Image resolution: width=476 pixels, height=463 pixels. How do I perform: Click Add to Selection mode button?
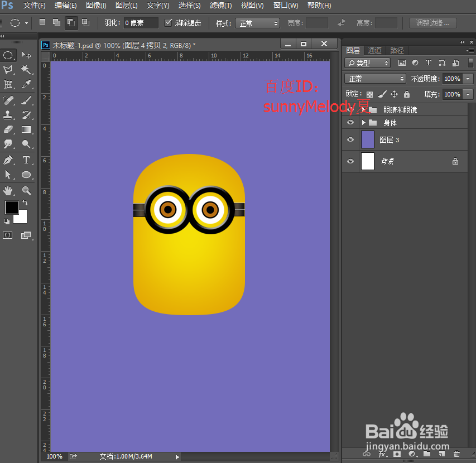(x=56, y=22)
